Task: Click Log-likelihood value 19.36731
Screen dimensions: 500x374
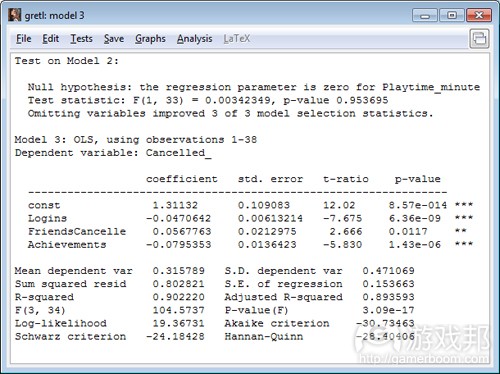Action: [x=178, y=323]
